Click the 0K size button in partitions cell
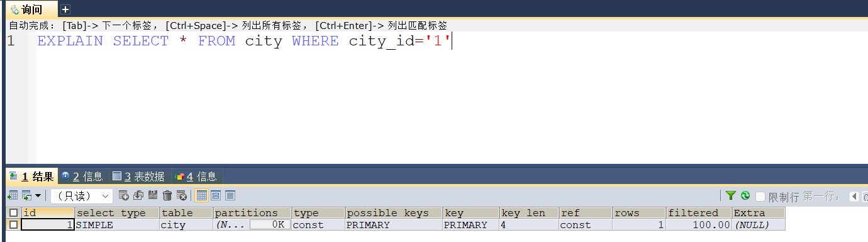The height and width of the screenshot is (242, 868). (x=270, y=225)
